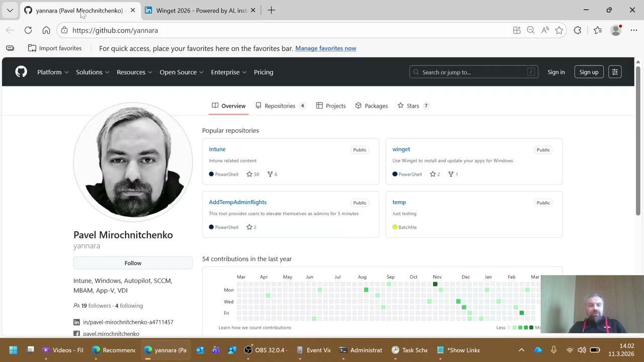
Task: Star icon of the Intune repository
Action: pyautogui.click(x=249, y=174)
